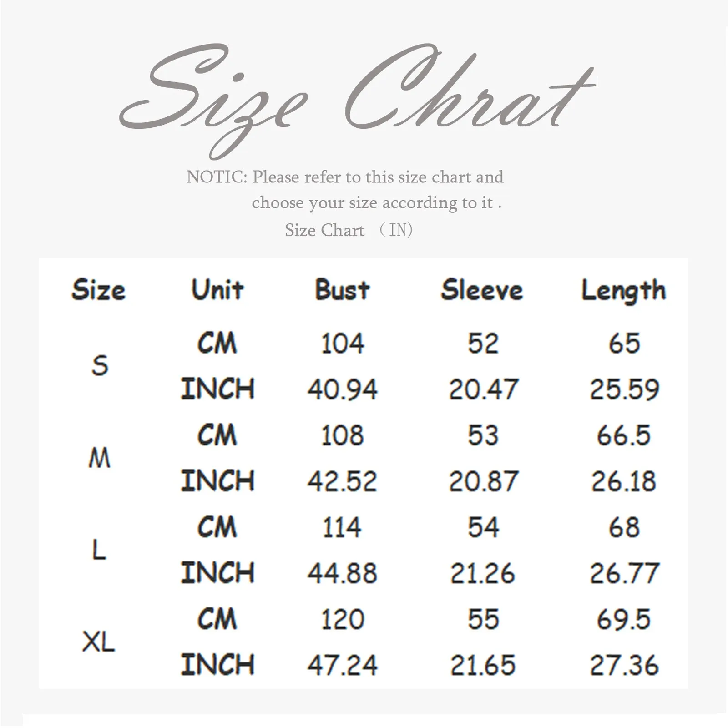The height and width of the screenshot is (728, 728).
Task: Click the length inch value 26.77
Action: [x=624, y=573]
